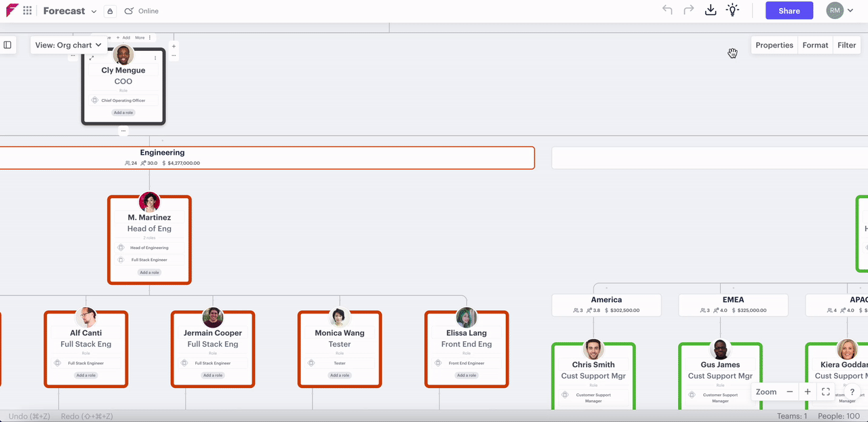Switch to the Format tab
This screenshot has width=868, height=422.
point(815,45)
